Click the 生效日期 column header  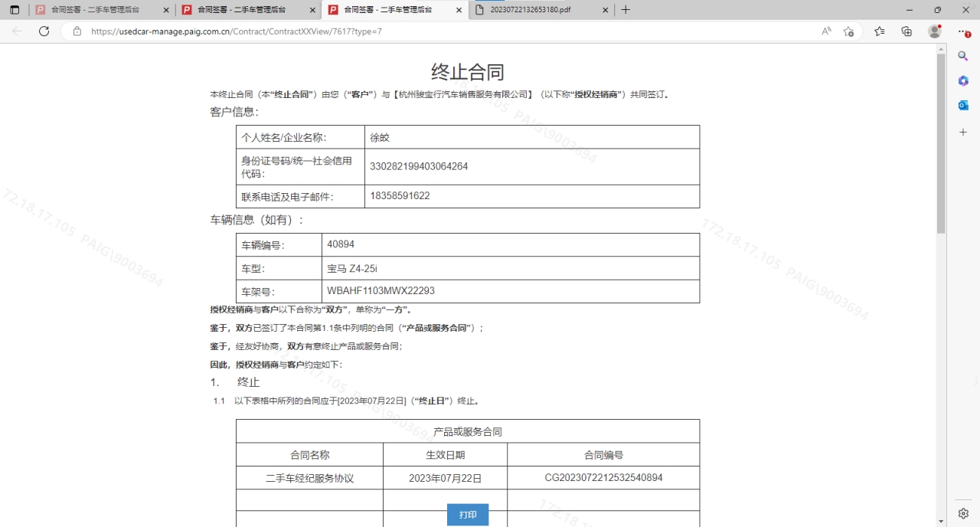(x=445, y=454)
